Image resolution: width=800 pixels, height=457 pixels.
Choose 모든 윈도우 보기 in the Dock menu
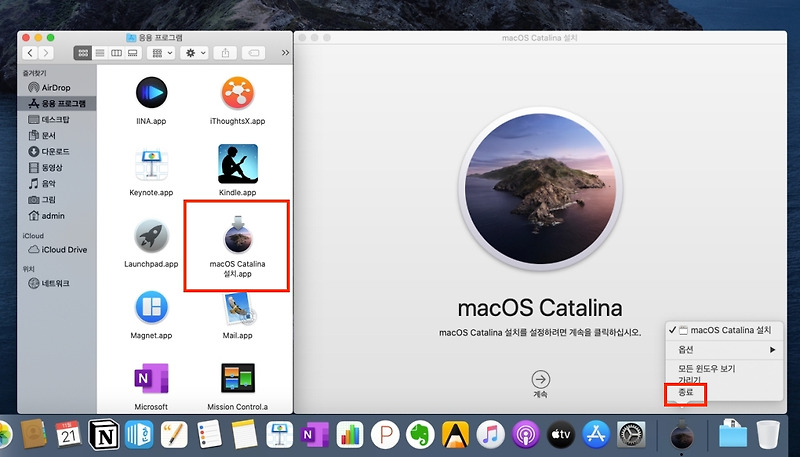pos(706,368)
